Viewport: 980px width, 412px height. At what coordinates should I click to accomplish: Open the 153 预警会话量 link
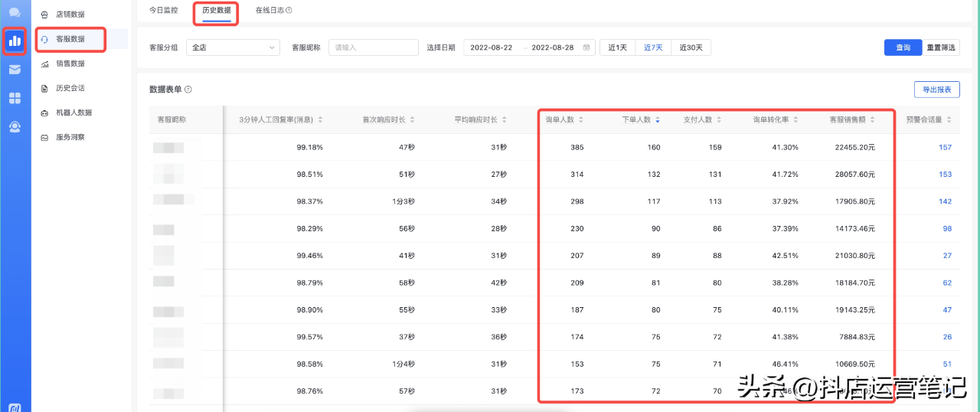coord(945,174)
